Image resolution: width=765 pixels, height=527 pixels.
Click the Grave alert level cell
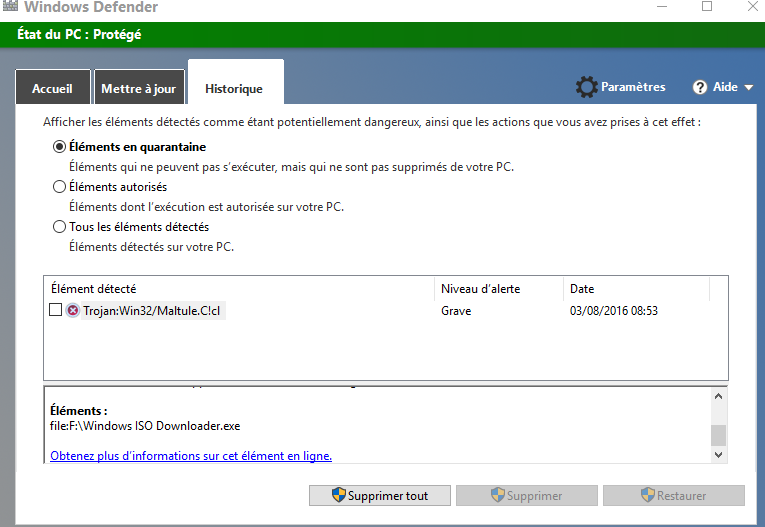coord(456,311)
